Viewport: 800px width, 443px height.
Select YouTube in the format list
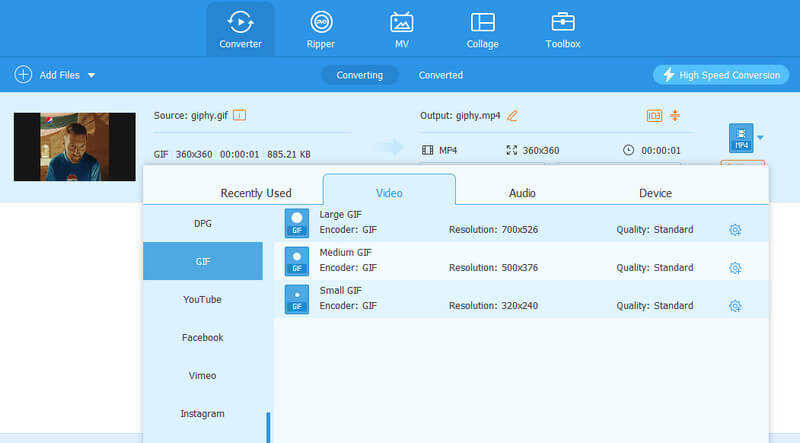[x=202, y=300]
